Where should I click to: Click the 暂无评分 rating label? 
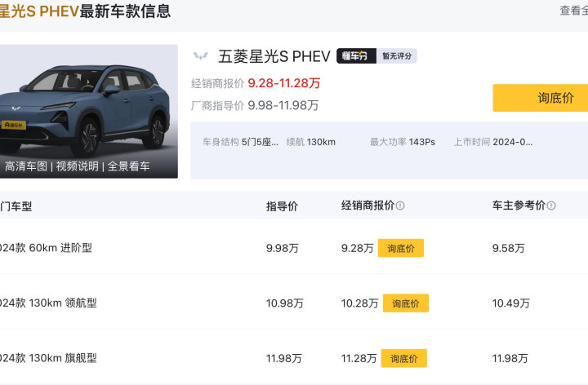[x=397, y=56]
